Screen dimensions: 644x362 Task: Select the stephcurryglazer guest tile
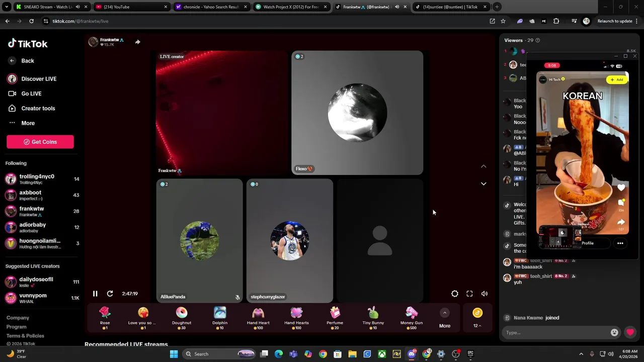point(289,241)
